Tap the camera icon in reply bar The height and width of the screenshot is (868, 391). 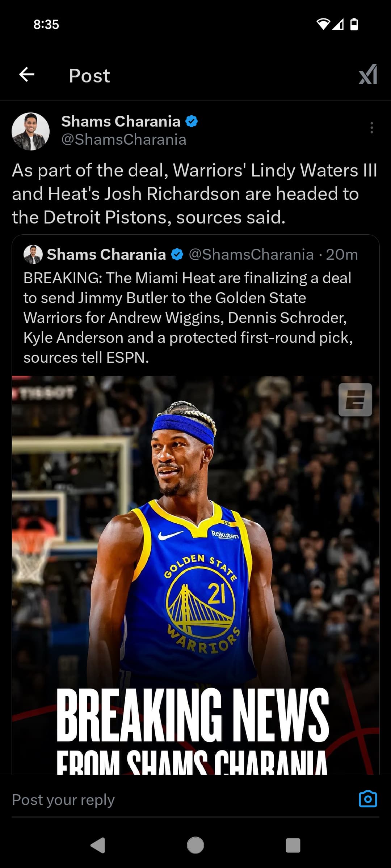[x=368, y=799]
